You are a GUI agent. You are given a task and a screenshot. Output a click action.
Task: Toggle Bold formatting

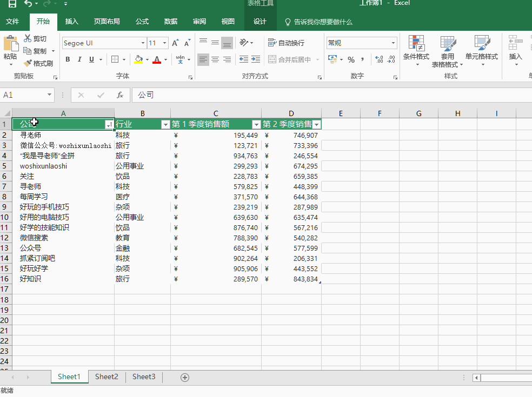pyautogui.click(x=68, y=59)
